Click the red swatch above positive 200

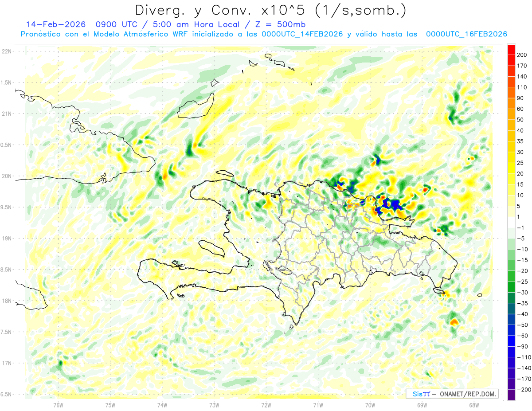tap(511, 50)
